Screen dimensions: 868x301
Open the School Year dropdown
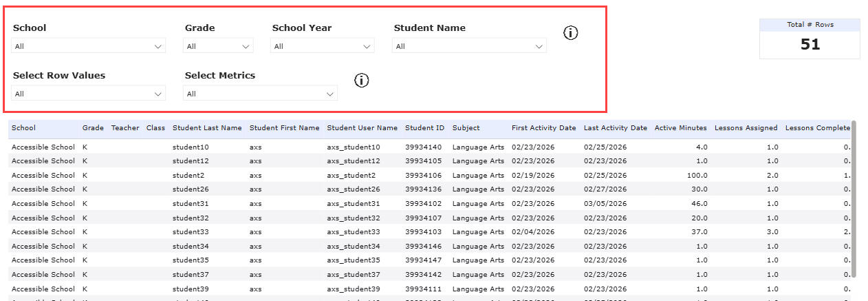(323, 46)
